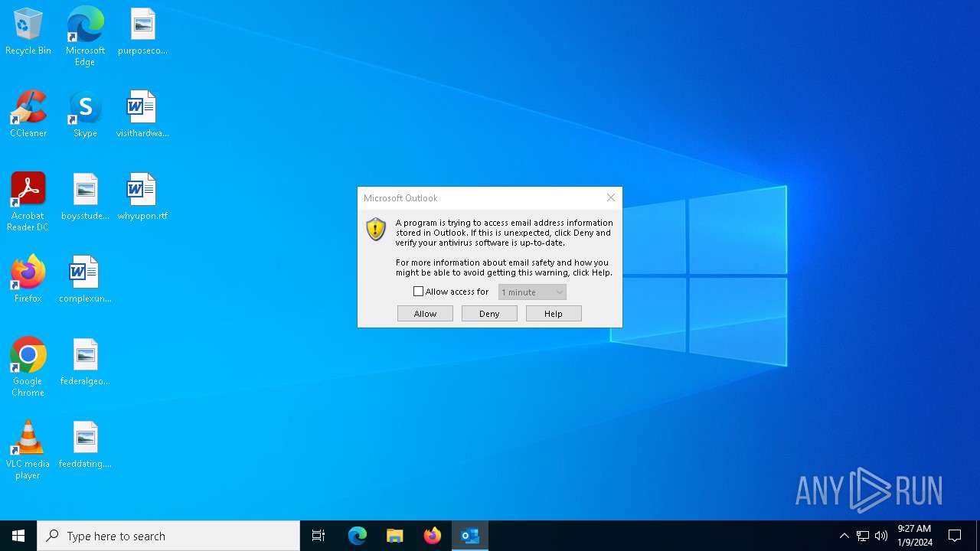
Task: Show hidden system tray icons
Action: [844, 536]
